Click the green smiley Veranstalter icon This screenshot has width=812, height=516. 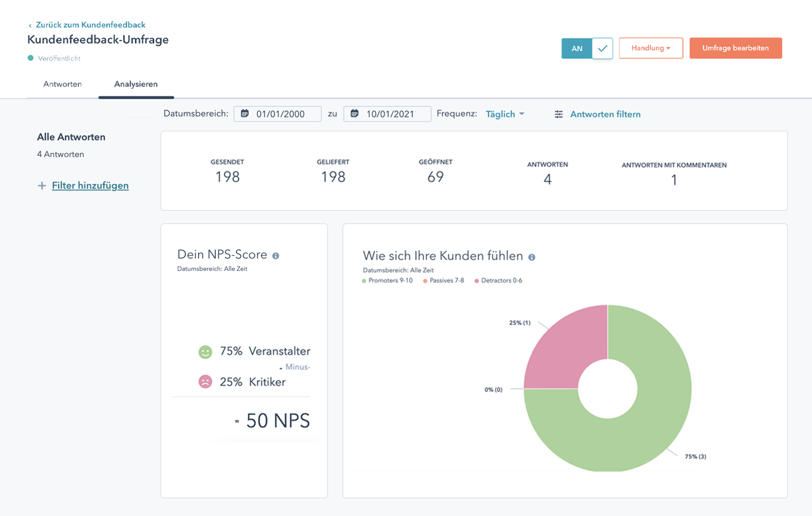coord(205,352)
